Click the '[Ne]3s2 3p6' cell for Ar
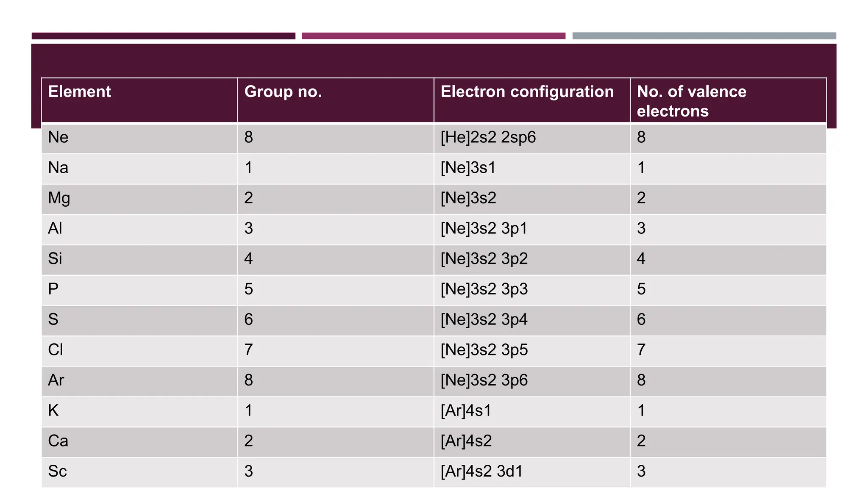This screenshot has height=488, width=868. (x=484, y=380)
